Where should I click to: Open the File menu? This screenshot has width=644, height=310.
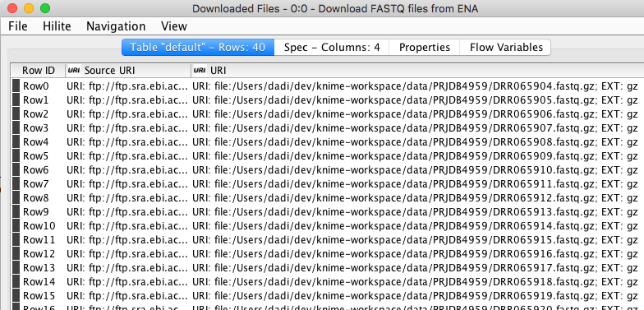18,26
